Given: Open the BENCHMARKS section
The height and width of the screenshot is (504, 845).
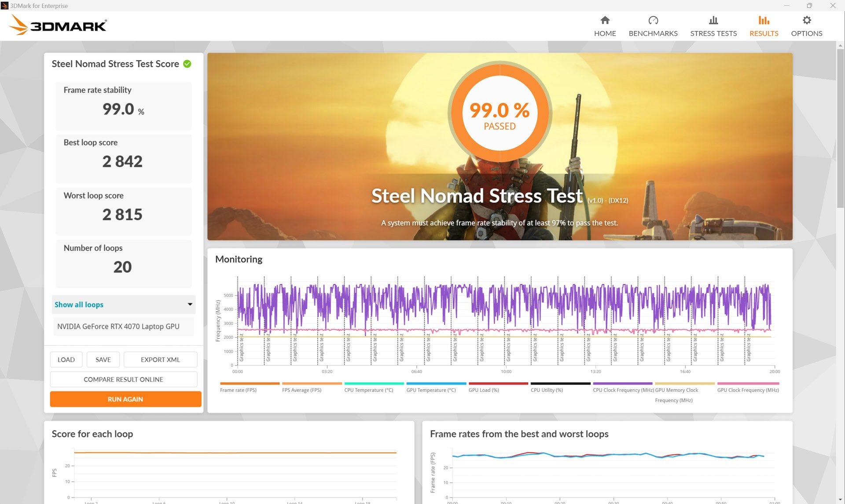Looking at the screenshot, I should [x=653, y=25].
